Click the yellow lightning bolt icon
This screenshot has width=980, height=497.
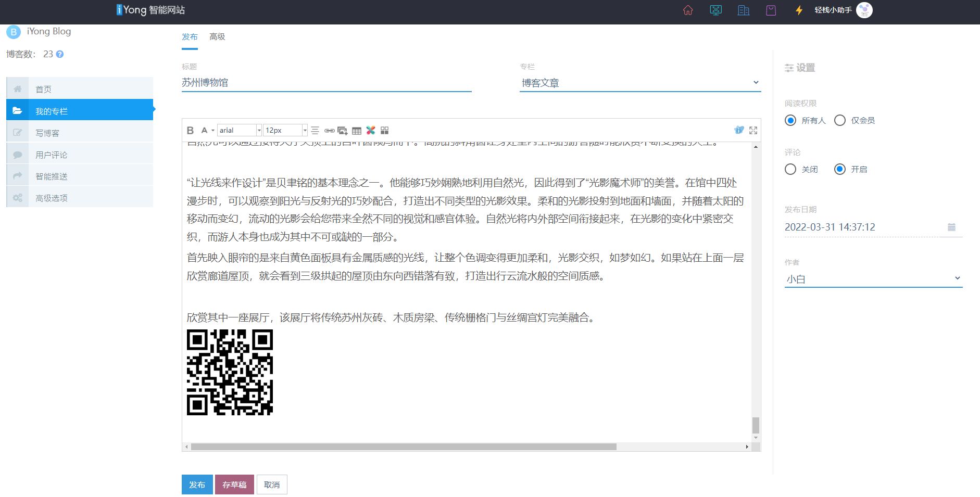pyautogui.click(x=799, y=10)
